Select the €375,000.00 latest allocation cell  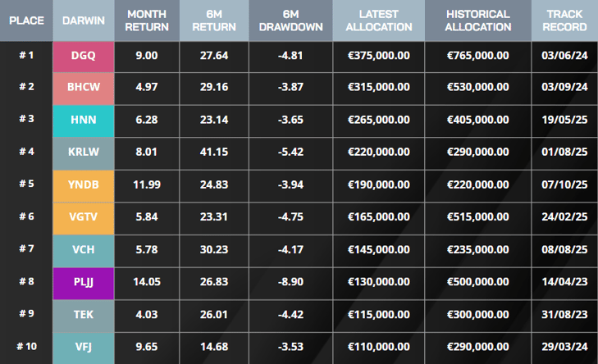coord(380,56)
